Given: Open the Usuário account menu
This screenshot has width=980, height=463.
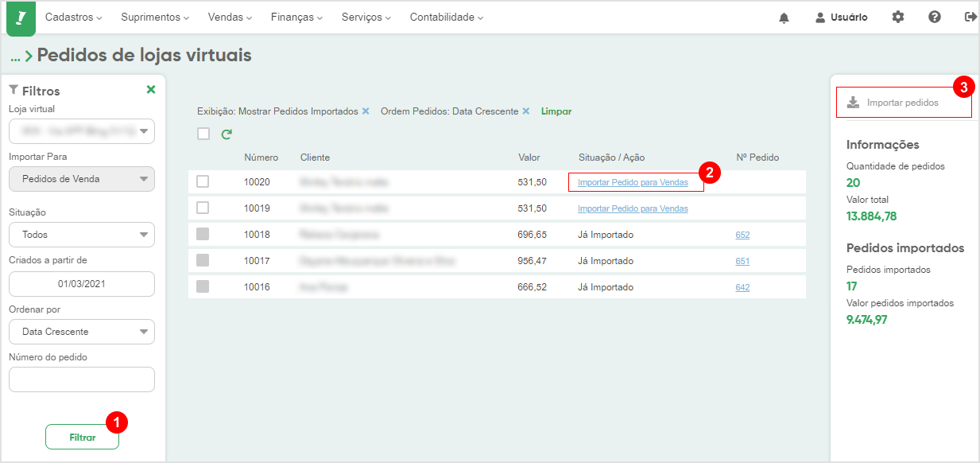Looking at the screenshot, I should (842, 18).
